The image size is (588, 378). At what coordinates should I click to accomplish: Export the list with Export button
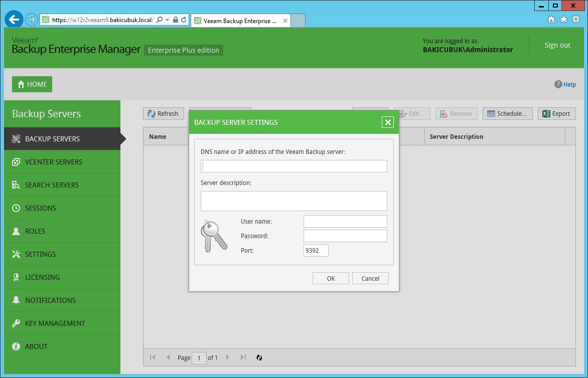click(556, 113)
